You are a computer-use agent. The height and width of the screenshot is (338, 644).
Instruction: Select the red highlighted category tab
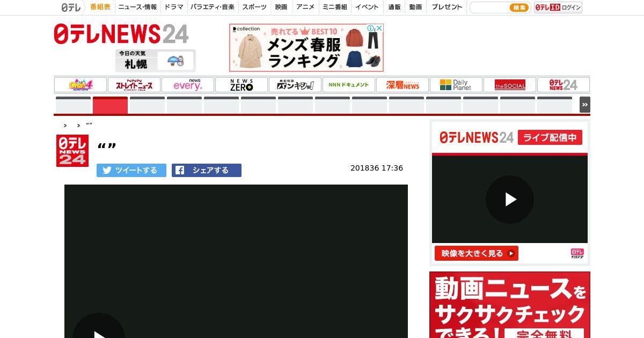pos(110,105)
